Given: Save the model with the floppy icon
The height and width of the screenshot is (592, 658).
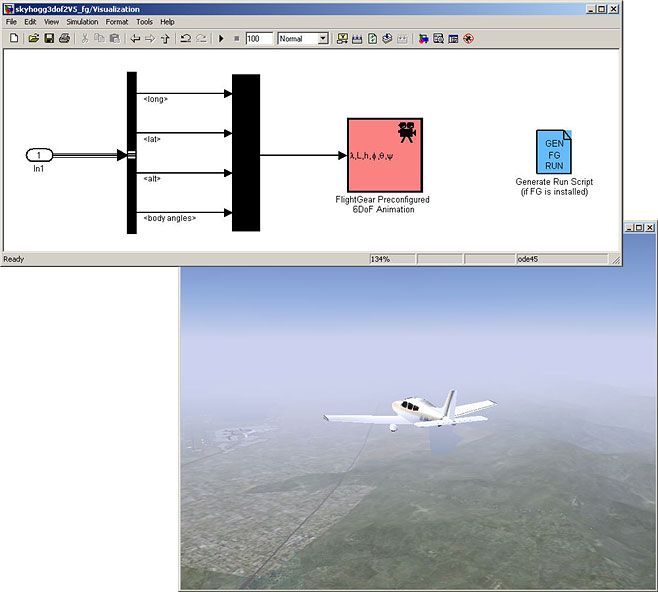Looking at the screenshot, I should [x=49, y=39].
